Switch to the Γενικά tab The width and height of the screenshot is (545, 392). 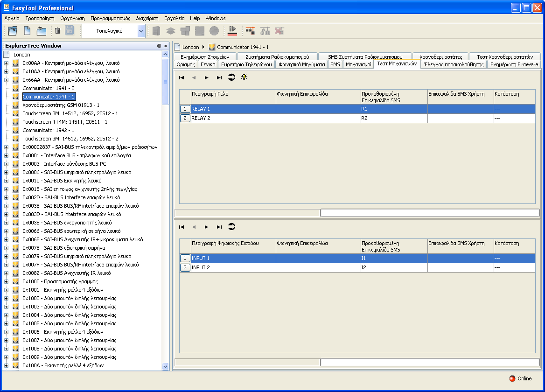click(x=208, y=64)
